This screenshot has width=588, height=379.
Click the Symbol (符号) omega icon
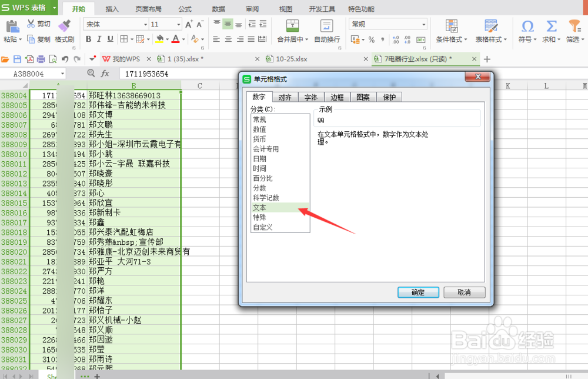point(527,26)
